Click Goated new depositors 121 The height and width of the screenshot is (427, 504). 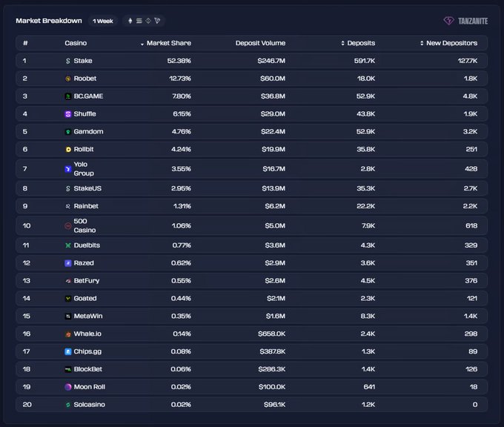tap(472, 299)
